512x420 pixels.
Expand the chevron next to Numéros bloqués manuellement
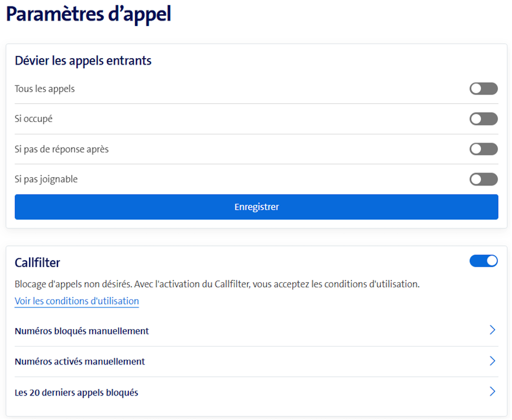[x=493, y=330]
